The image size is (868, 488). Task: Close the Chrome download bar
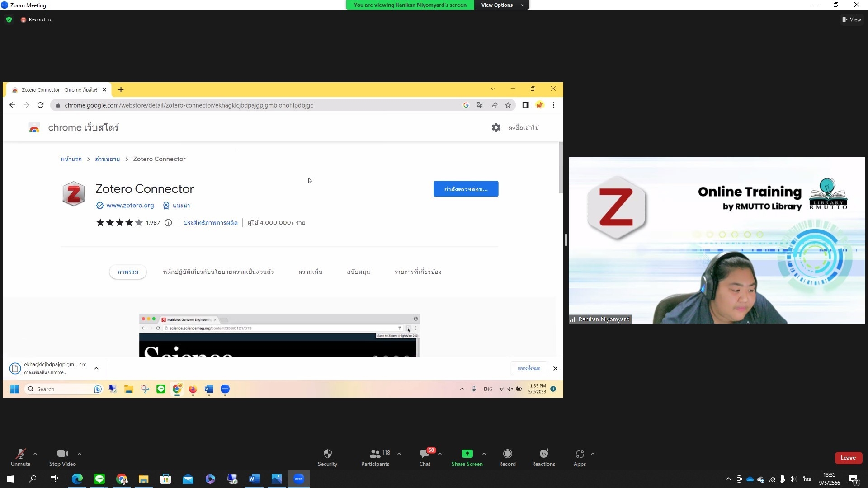pyautogui.click(x=555, y=368)
